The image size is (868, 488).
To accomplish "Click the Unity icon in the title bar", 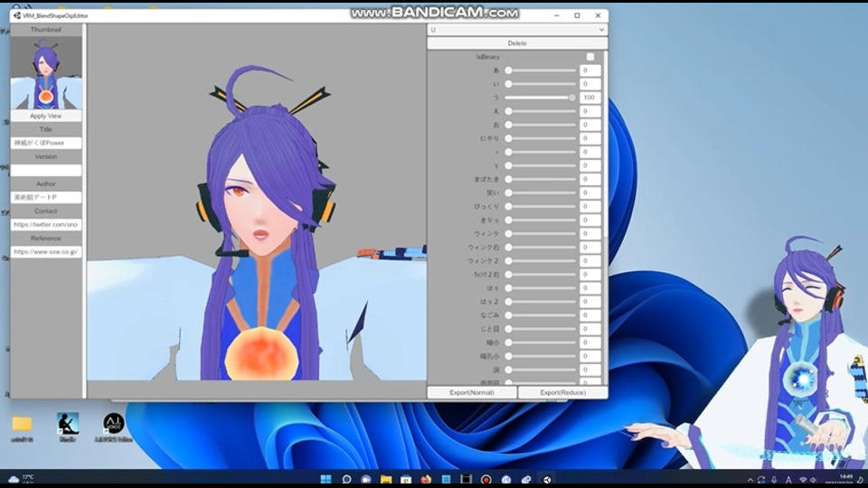I will click(x=16, y=15).
